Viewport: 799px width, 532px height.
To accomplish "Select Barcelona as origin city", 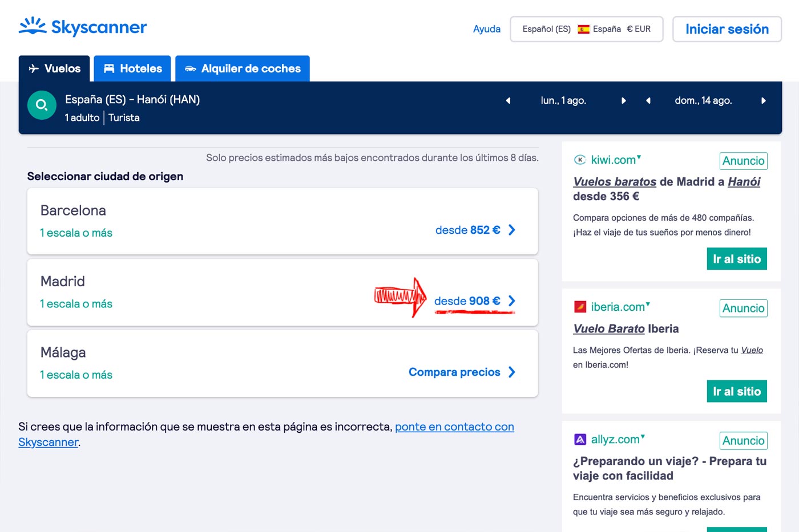I will click(283, 221).
